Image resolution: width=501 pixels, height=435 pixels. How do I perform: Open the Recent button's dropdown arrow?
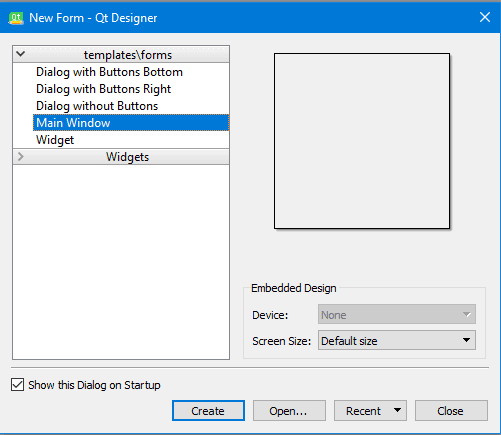tap(397, 410)
